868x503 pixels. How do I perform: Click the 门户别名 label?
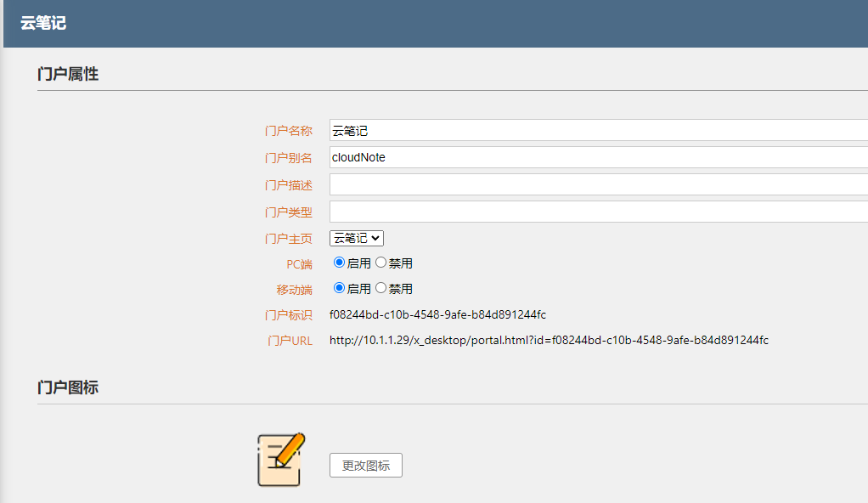[x=289, y=158]
